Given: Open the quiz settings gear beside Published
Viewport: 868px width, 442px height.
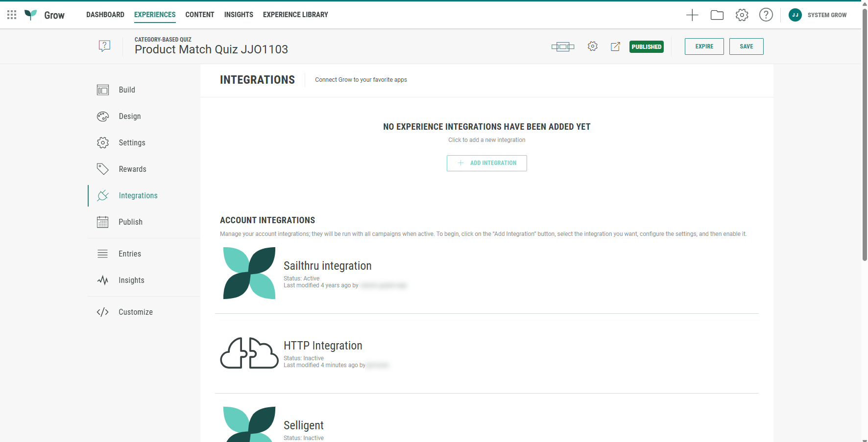Looking at the screenshot, I should 592,47.
